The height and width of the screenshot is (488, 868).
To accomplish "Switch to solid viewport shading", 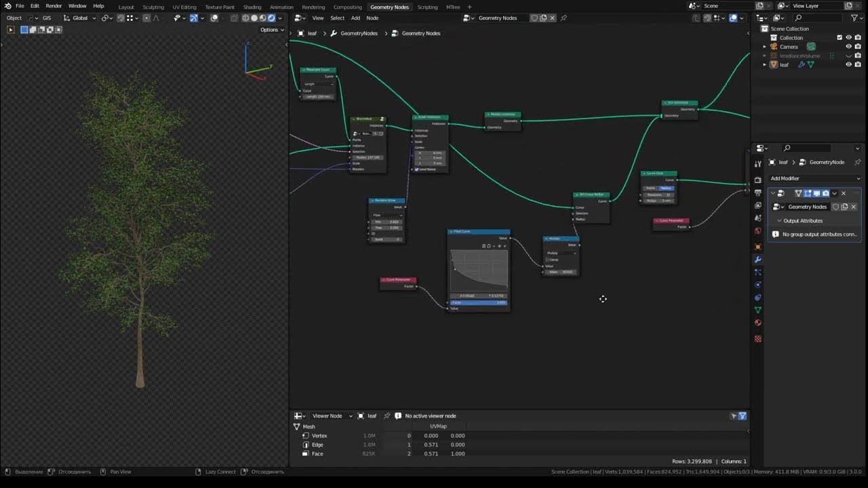I will pos(255,18).
